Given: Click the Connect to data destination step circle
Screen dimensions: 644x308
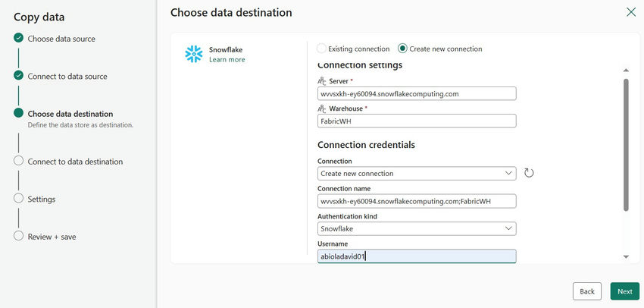Looking at the screenshot, I should pyautogui.click(x=18, y=161).
